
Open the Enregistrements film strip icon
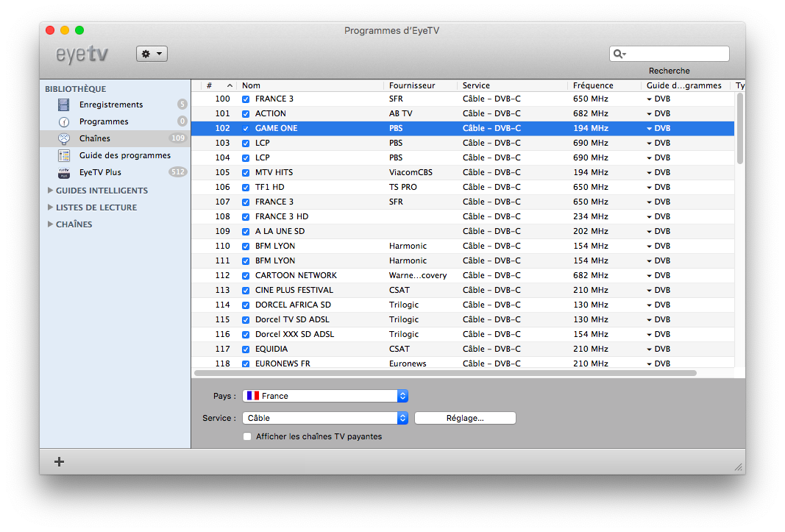pyautogui.click(x=64, y=104)
